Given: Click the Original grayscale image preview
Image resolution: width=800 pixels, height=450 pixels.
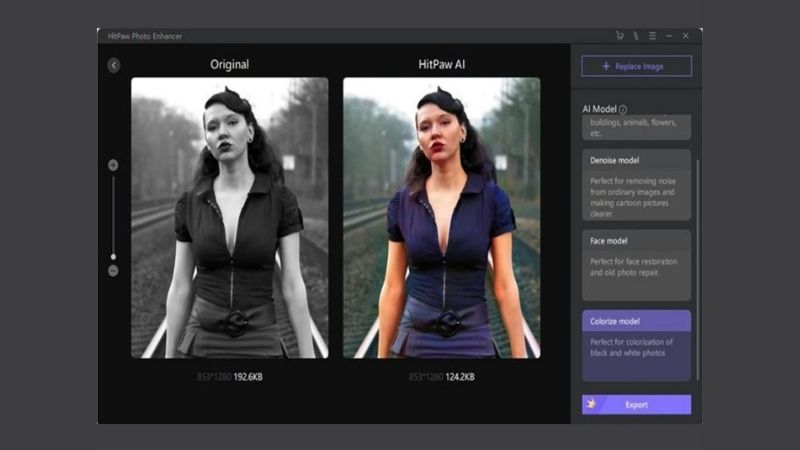Looking at the screenshot, I should [x=230, y=218].
